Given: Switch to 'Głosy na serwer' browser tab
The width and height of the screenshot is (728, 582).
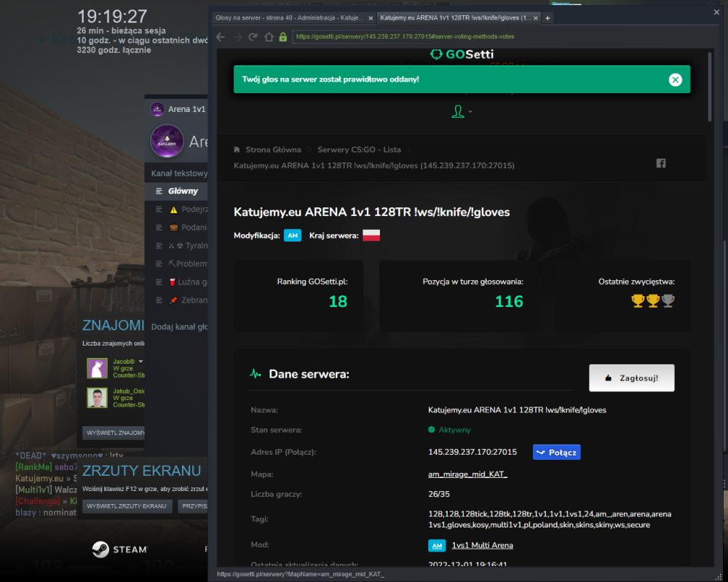Looking at the screenshot, I should (289, 17).
